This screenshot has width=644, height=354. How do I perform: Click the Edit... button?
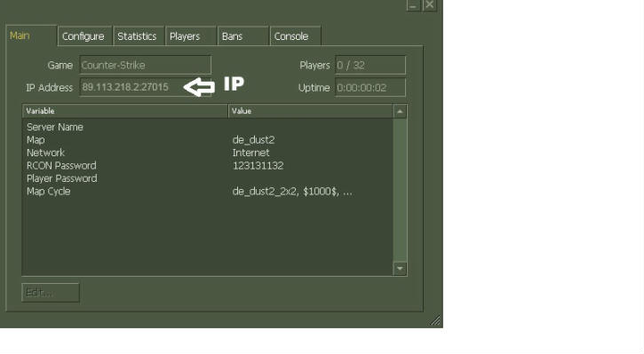pyautogui.click(x=51, y=293)
